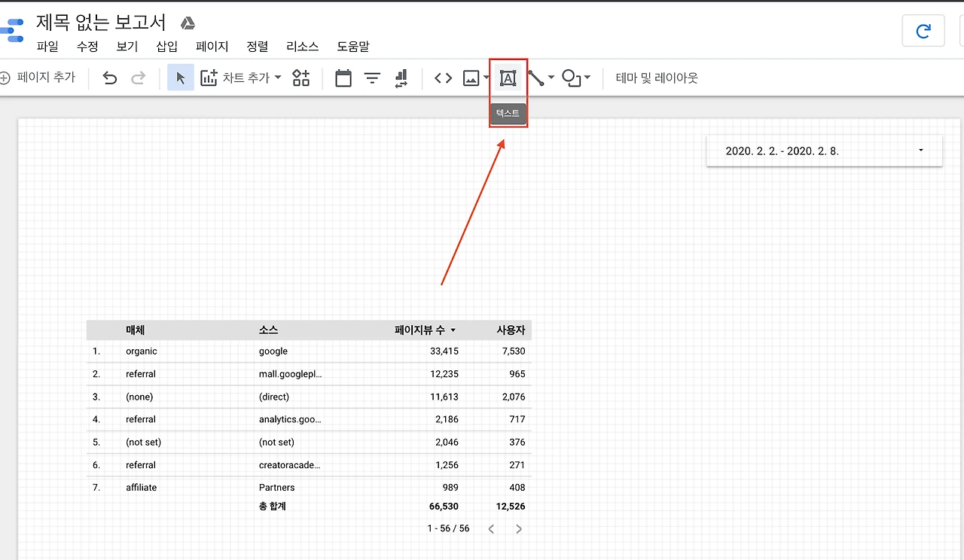964x560 pixels.
Task: Click the page view value 2,186
Action: 447,419
